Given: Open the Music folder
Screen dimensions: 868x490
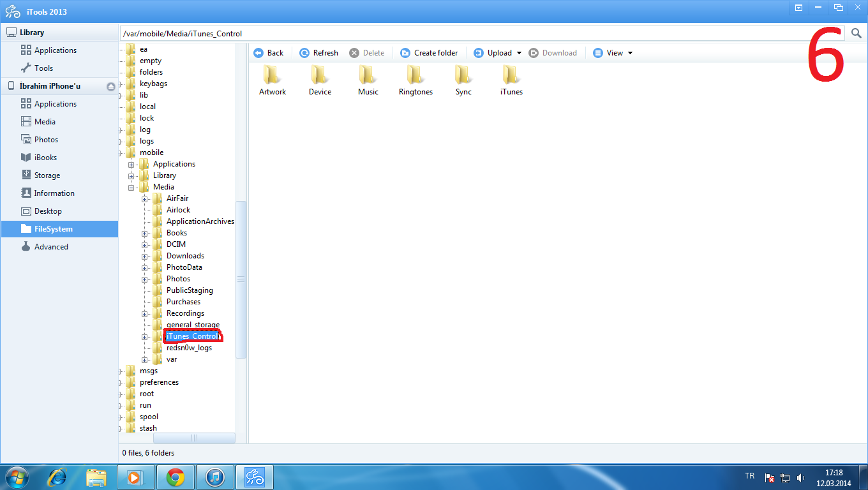Looking at the screenshot, I should pos(368,80).
